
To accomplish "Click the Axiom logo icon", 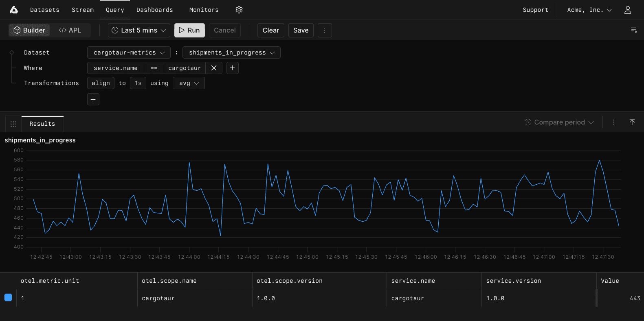I will (x=14, y=10).
